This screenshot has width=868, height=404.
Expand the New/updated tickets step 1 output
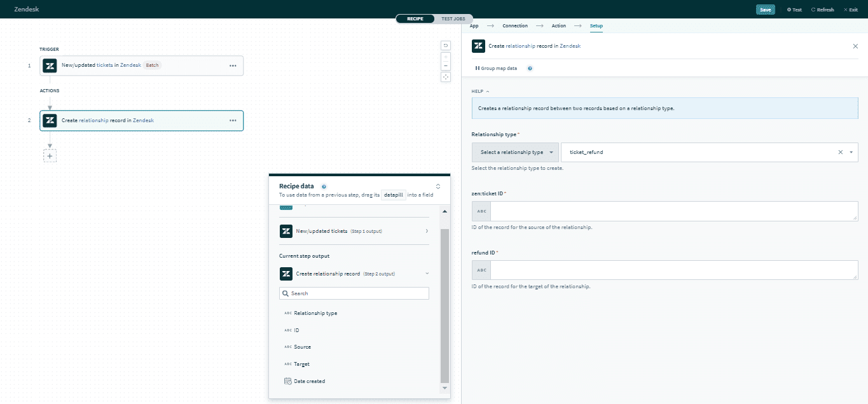click(427, 231)
